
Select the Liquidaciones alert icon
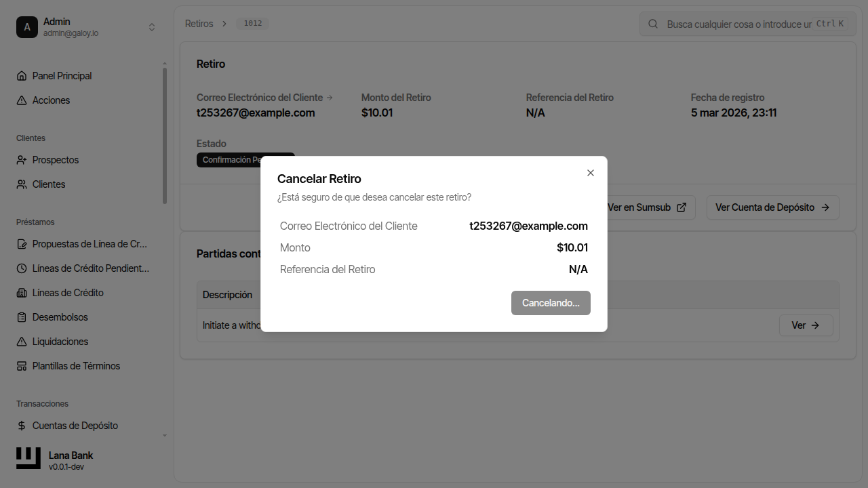point(22,341)
